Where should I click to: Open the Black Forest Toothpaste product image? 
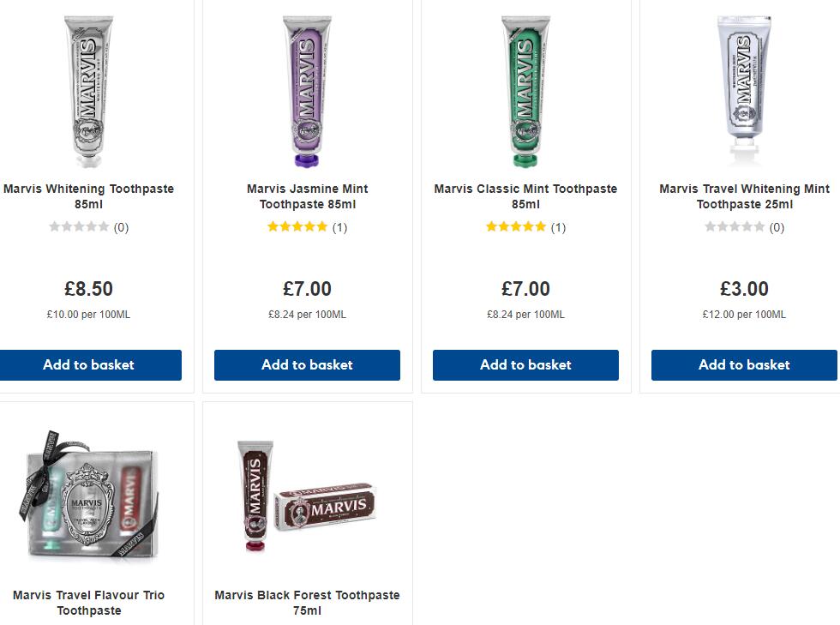(x=307, y=497)
